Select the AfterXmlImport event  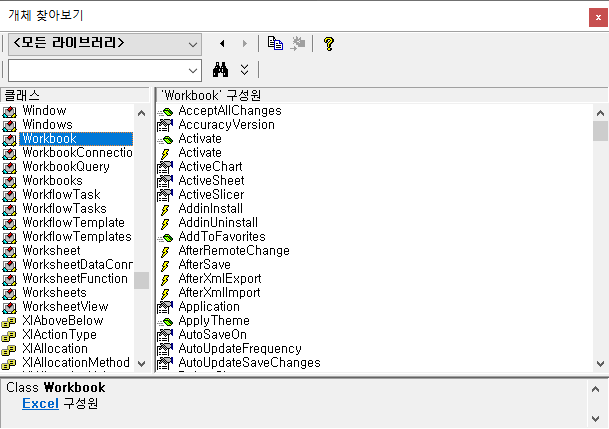[x=219, y=292]
